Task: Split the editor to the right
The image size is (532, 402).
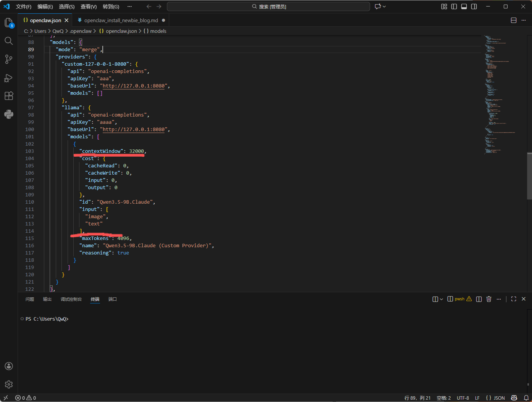Action: click(514, 20)
